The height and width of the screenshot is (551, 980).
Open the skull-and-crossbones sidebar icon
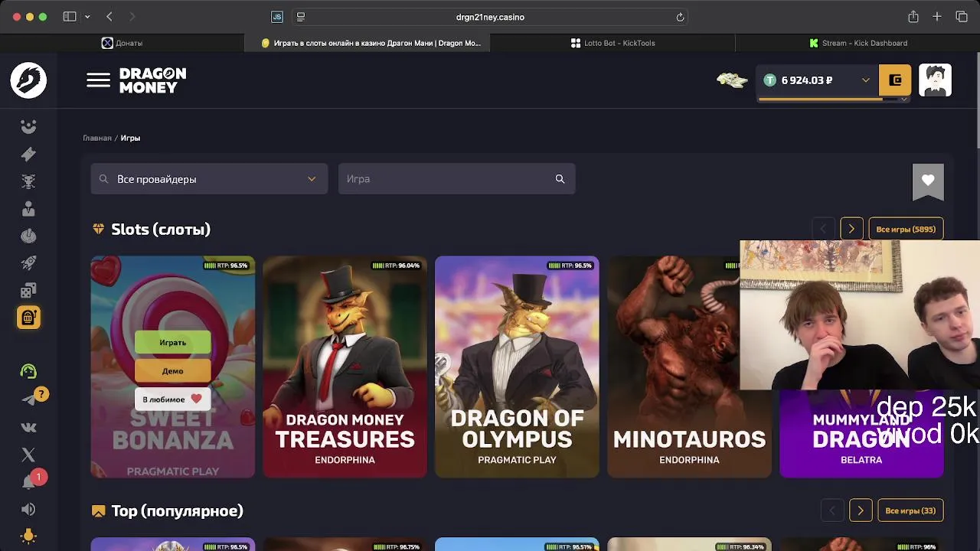click(28, 181)
